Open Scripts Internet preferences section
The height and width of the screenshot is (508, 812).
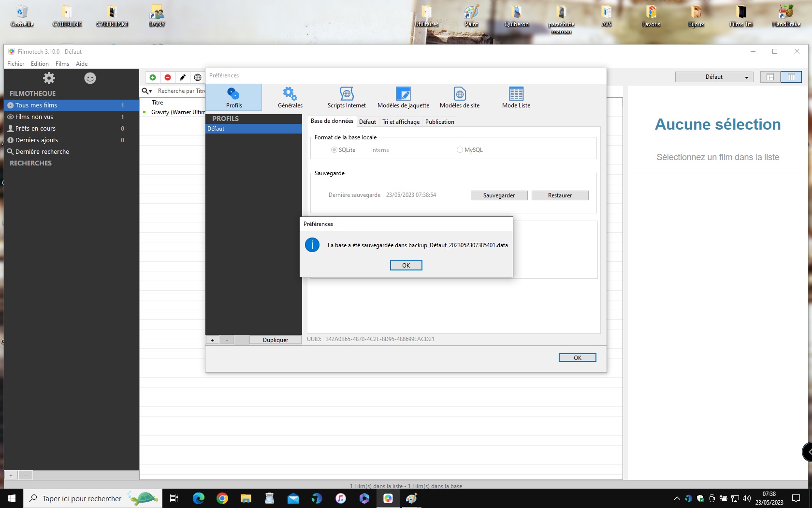coord(347,97)
